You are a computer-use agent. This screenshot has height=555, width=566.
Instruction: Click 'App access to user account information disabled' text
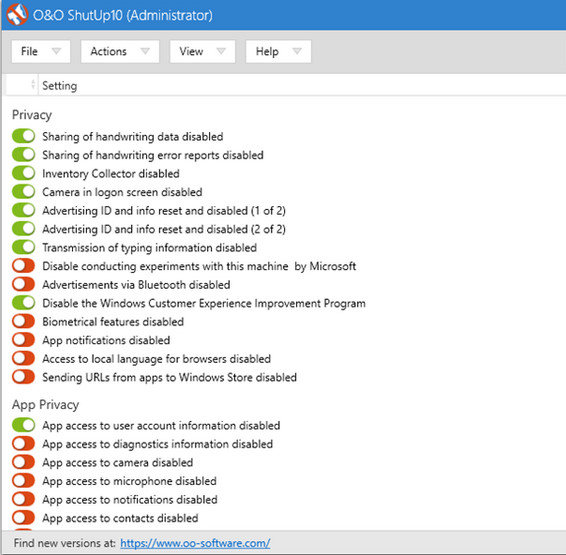(161, 425)
